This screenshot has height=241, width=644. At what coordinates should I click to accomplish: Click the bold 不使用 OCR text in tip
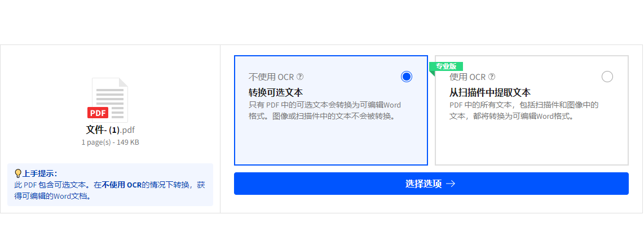[122, 185]
